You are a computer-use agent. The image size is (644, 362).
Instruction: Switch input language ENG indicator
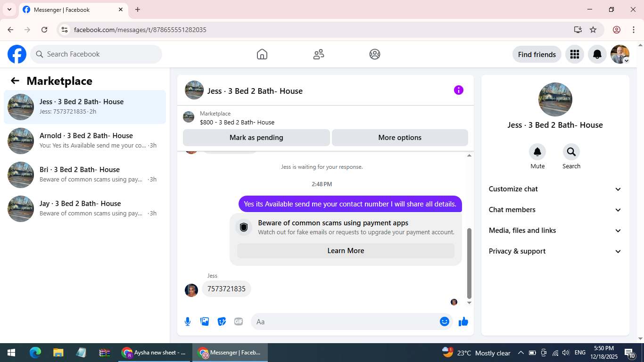pyautogui.click(x=580, y=353)
